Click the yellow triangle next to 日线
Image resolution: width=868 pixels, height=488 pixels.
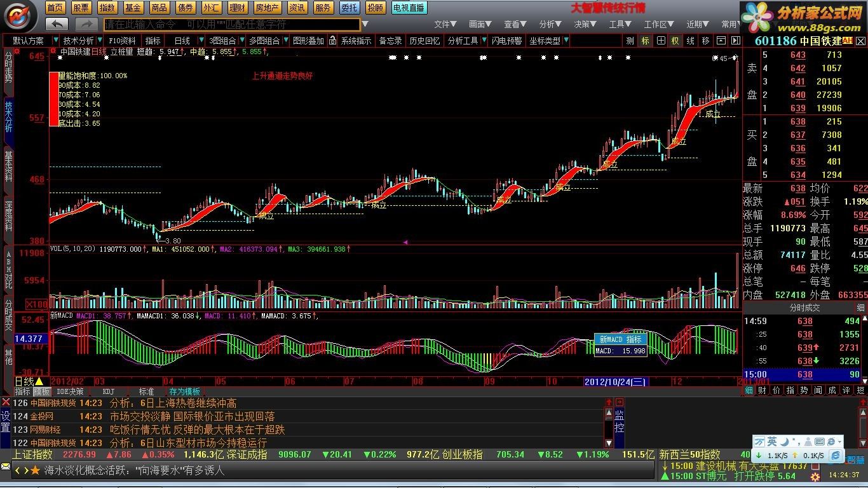39,382
